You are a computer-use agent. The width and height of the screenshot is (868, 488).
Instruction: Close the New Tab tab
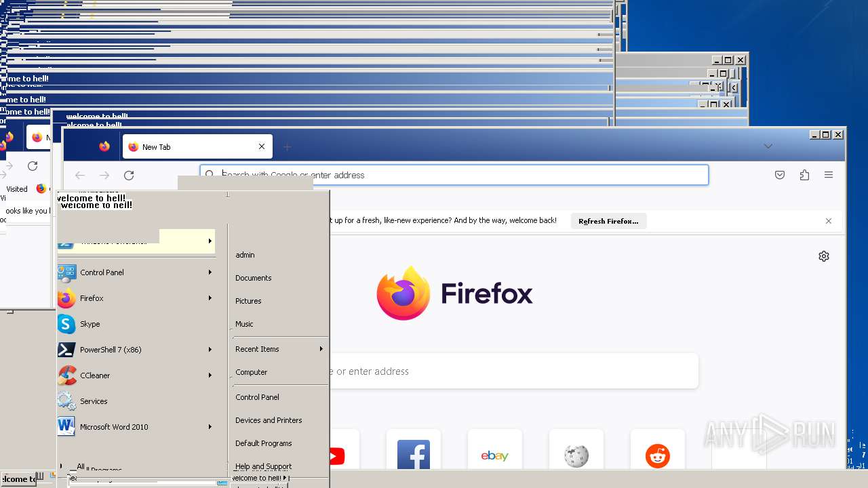click(x=262, y=146)
